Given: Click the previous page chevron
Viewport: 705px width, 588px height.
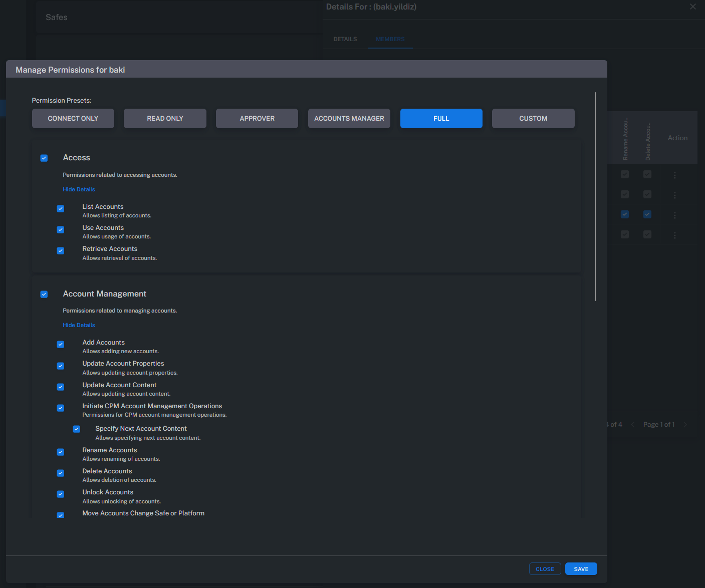Looking at the screenshot, I should point(633,424).
